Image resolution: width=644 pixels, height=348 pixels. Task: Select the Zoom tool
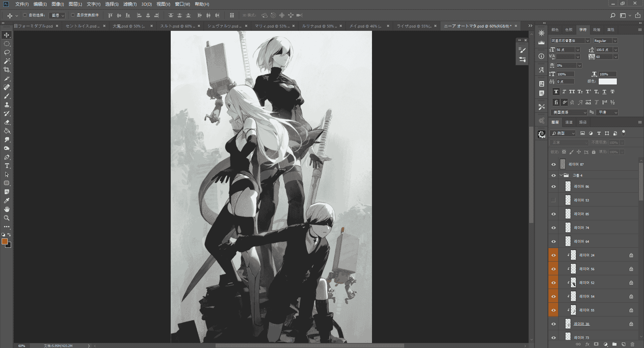point(7,218)
